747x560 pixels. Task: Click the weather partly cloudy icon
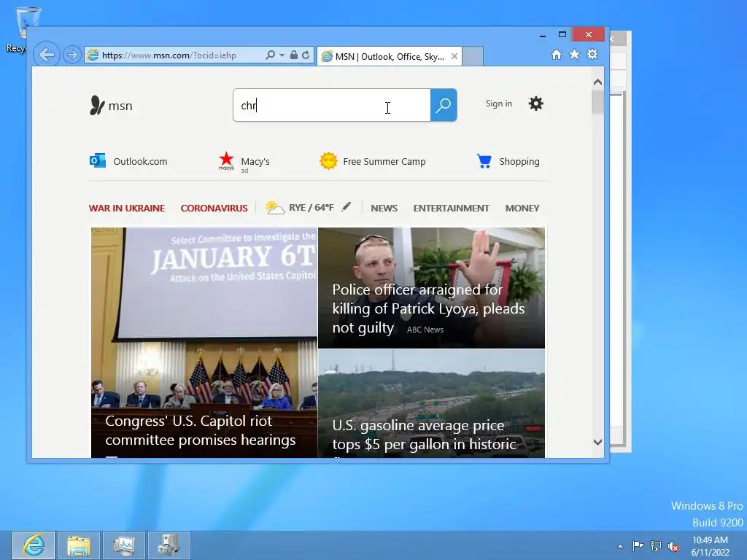coord(275,208)
